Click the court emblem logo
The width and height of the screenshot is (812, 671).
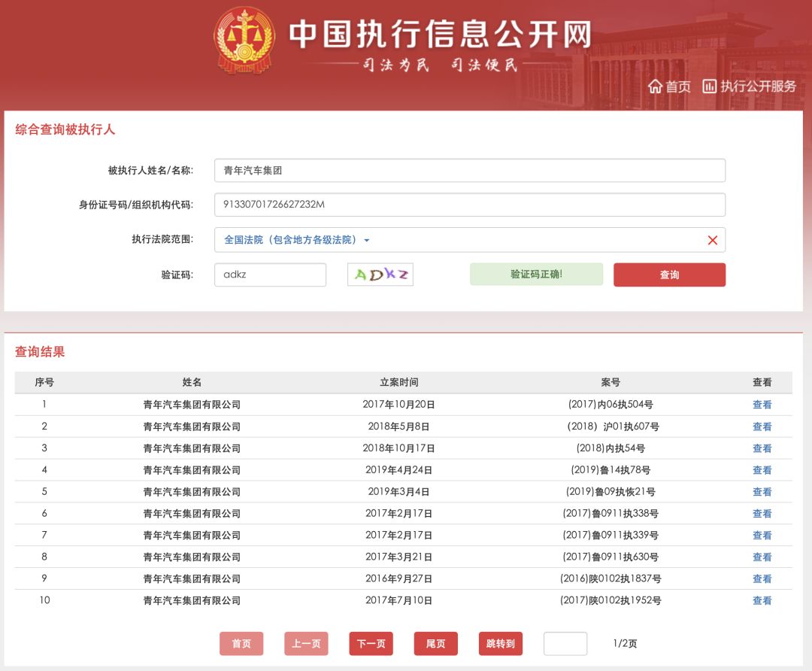click(244, 41)
